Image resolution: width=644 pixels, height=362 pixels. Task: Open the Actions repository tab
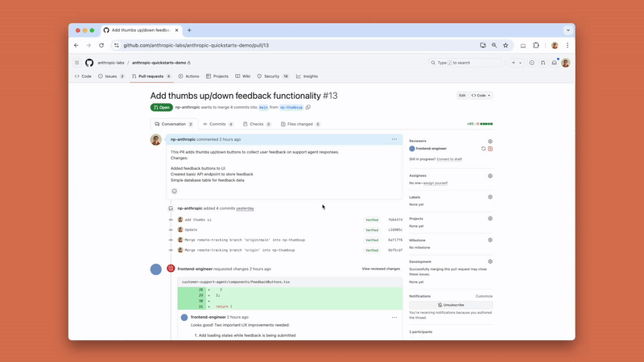(189, 76)
